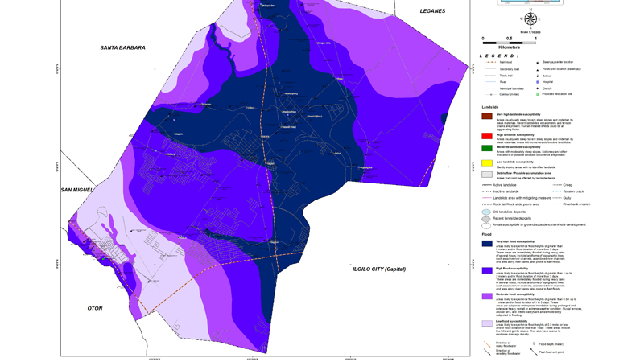Click the Direction of receding floodwater arrow
644x362 pixels.
pos(487,352)
